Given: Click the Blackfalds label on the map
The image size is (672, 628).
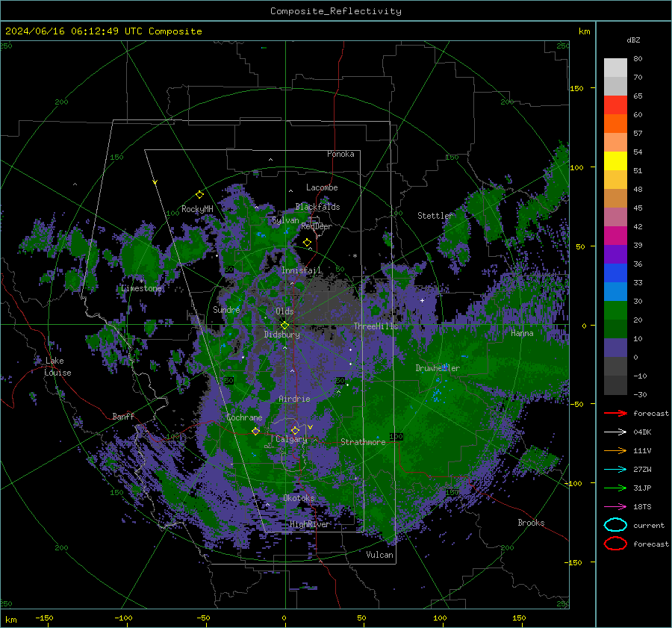Looking at the screenshot, I should [x=317, y=207].
